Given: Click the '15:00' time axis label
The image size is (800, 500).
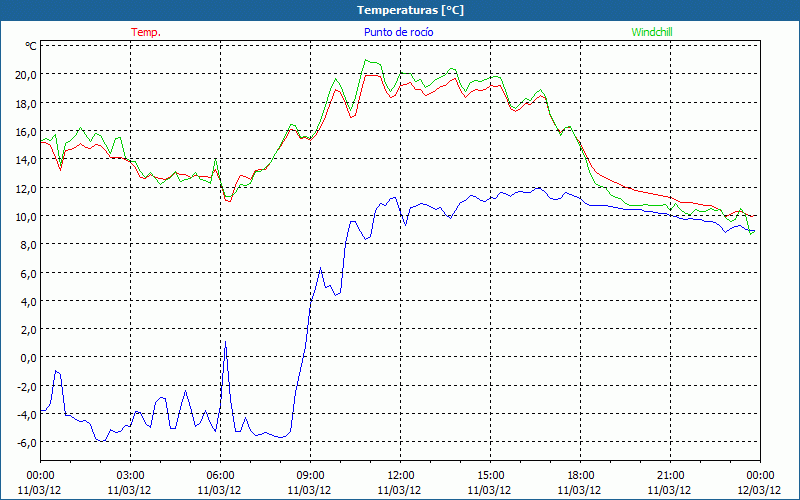Looking at the screenshot, I should 490,476.
